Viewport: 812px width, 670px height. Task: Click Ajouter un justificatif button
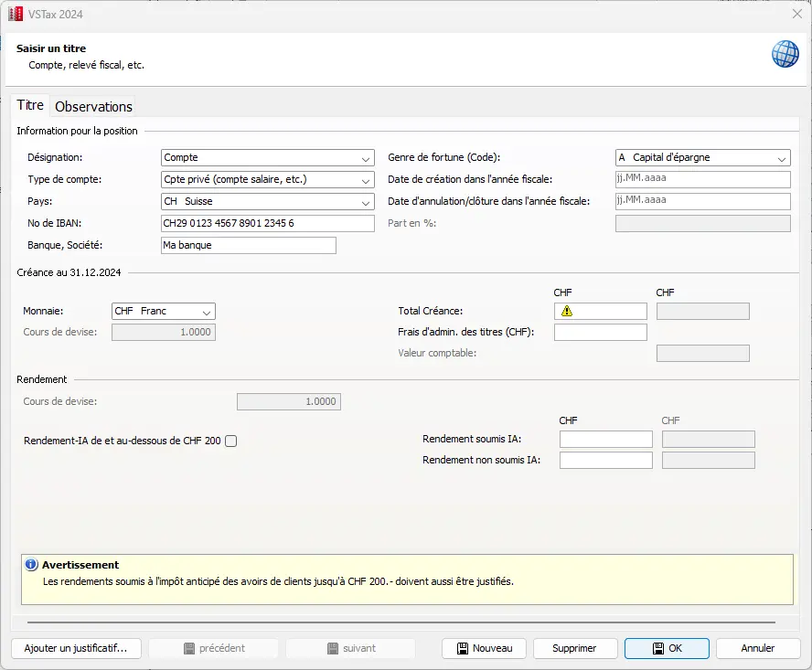point(76,648)
